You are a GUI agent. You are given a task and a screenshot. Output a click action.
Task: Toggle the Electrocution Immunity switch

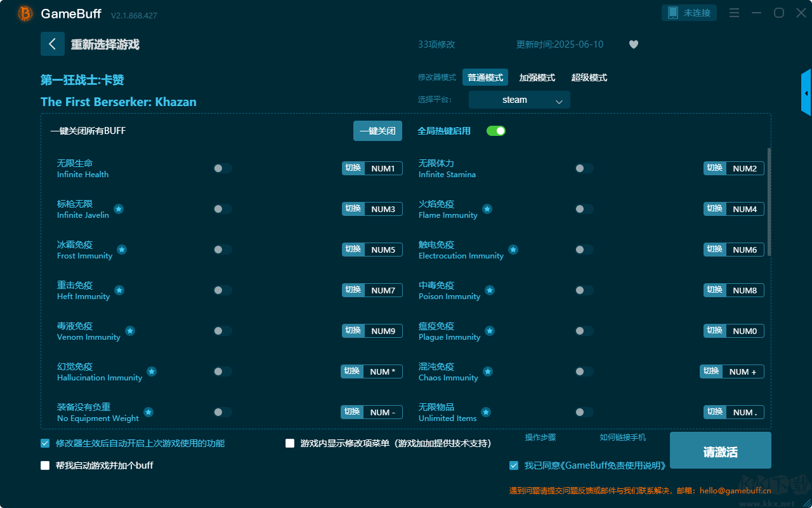click(584, 250)
